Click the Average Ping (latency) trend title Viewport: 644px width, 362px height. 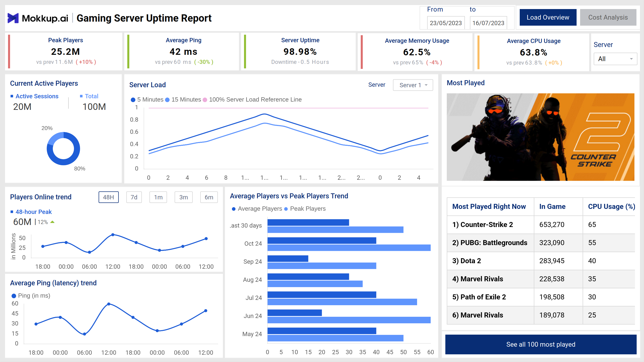click(53, 283)
